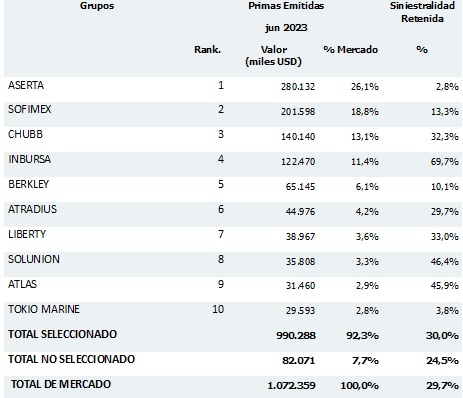Click market total percentage 100,0%
The width and height of the screenshot is (463, 398).
pos(359,386)
